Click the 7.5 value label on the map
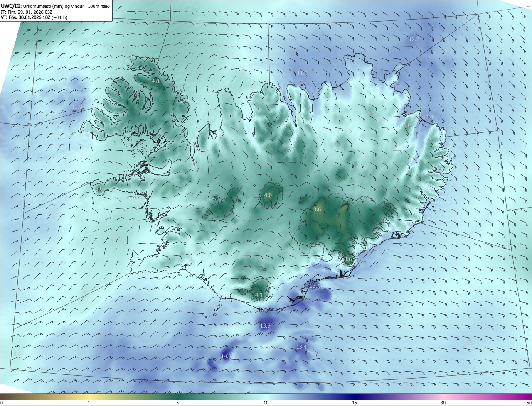This screenshot has height=406, width=532. point(371,115)
